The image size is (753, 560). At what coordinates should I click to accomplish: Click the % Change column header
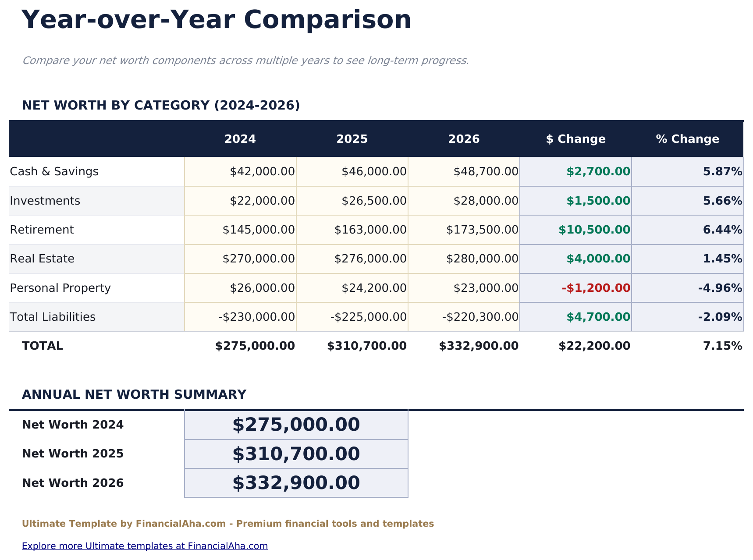(687, 139)
